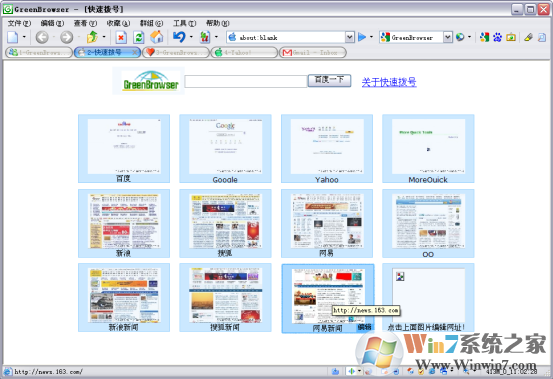Open the GreenBrowser search engine dropdown
Viewport: 553px width, 379px height.
click(448, 37)
